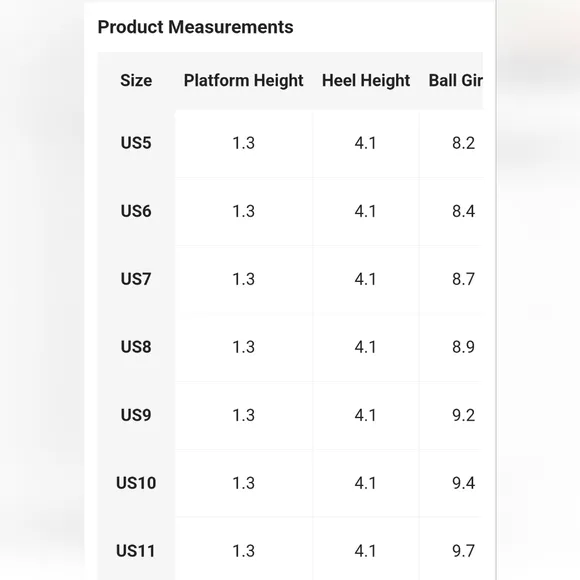Screen dimensions: 580x580
Task: Click the 8.2 ball girth value for US5
Action: [x=463, y=143]
